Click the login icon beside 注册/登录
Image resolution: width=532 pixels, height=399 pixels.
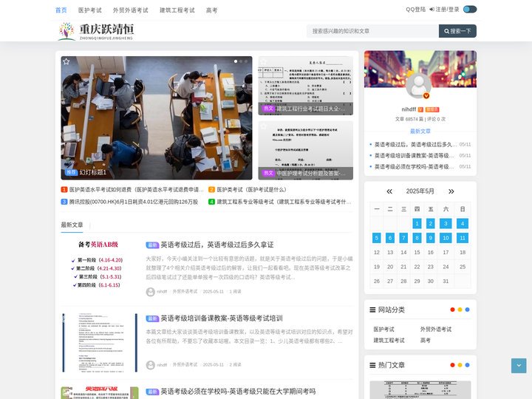click(432, 10)
